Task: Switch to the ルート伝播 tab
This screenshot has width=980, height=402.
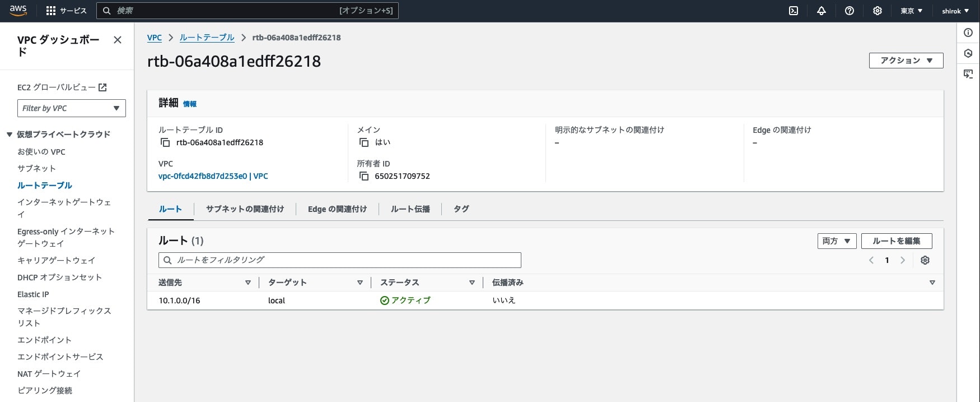Action: tap(410, 209)
